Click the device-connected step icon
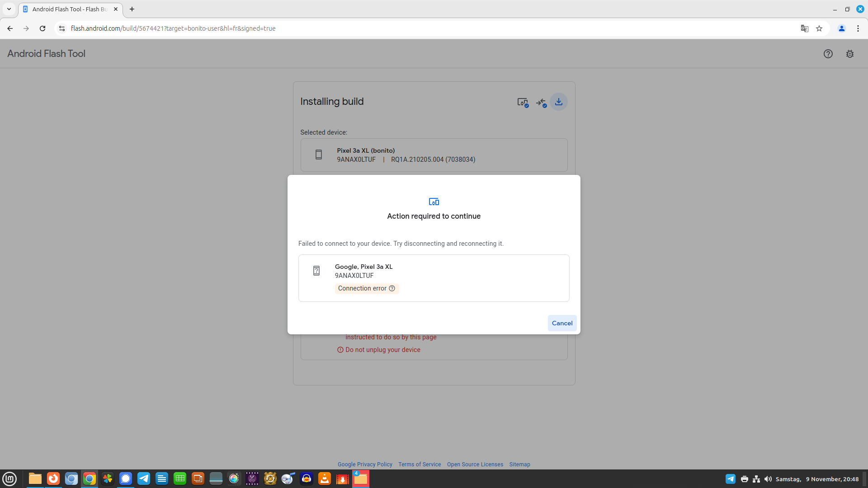The width and height of the screenshot is (868, 488). click(523, 103)
